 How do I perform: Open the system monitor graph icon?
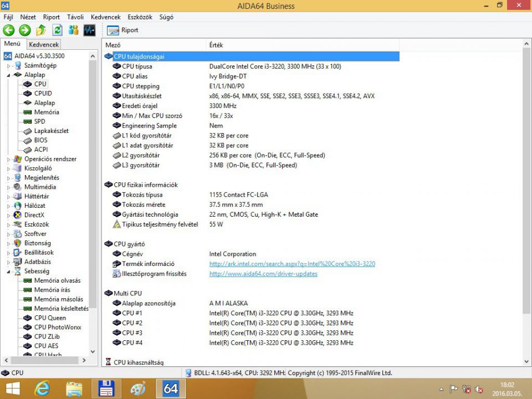(x=89, y=30)
